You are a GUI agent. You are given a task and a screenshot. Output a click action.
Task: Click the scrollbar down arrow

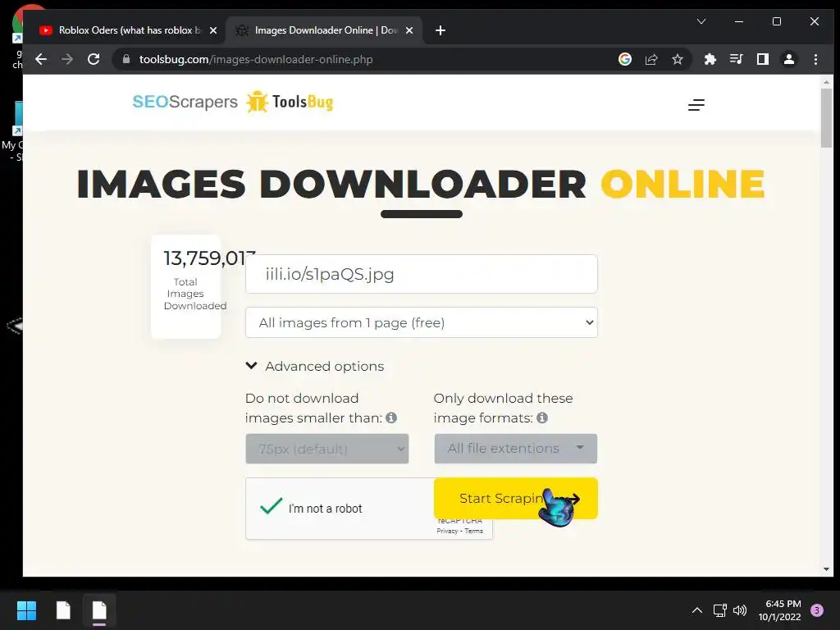coord(826,569)
